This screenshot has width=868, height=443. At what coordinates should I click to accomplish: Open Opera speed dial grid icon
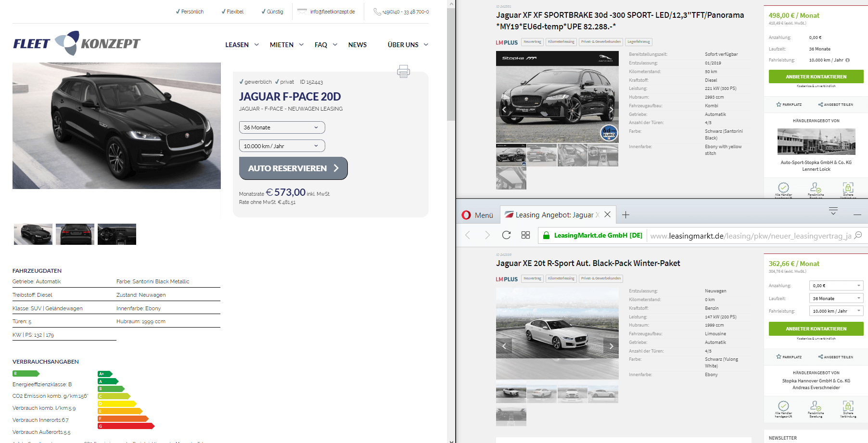pos(525,235)
